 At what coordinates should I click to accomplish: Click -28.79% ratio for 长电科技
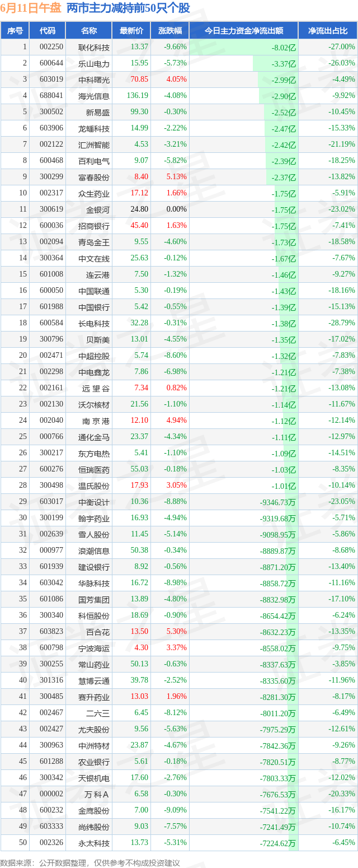pos(341,323)
